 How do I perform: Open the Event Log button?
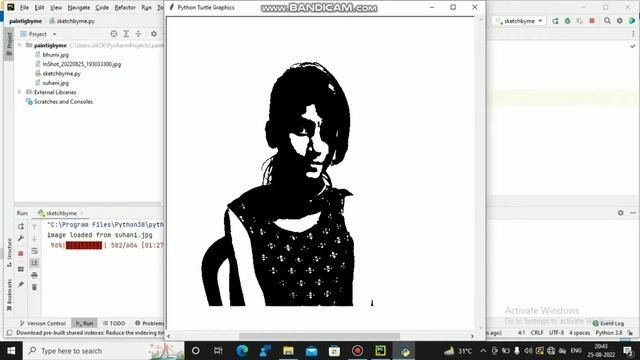click(x=608, y=323)
